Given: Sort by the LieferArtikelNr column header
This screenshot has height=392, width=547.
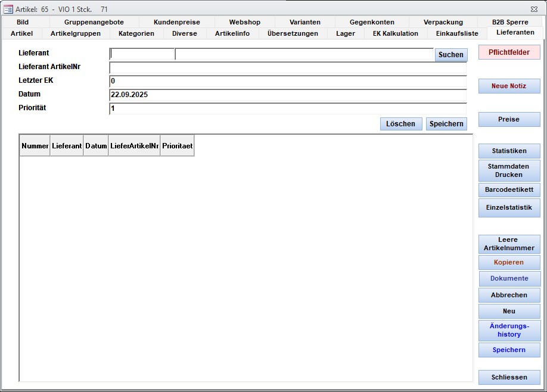Looking at the screenshot, I should tap(134, 146).
